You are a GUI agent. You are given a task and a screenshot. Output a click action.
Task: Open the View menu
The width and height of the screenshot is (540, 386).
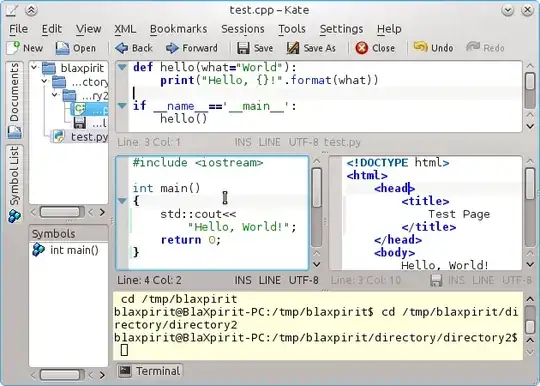(89, 29)
